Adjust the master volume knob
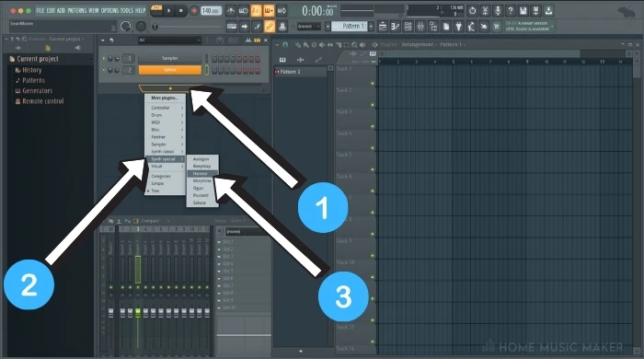644x359 pixels. coord(126,27)
